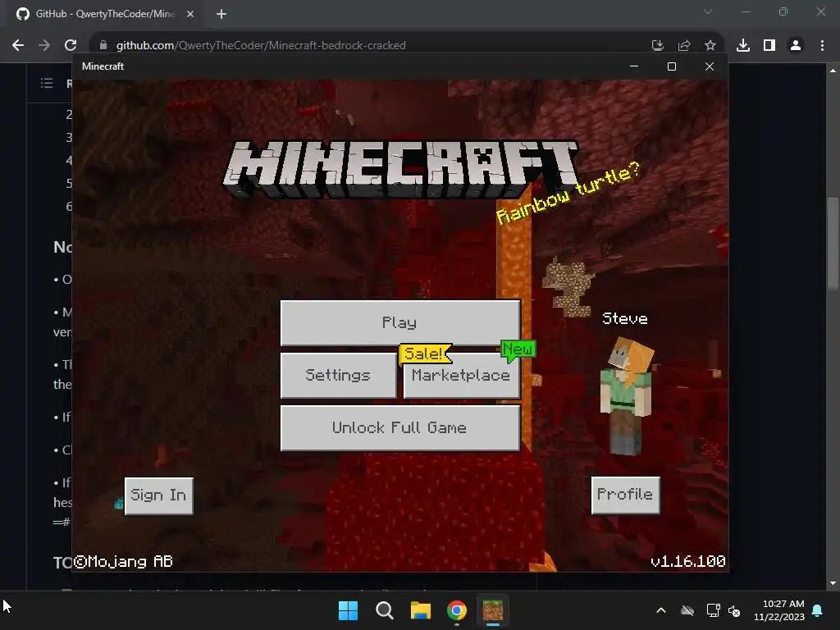This screenshot has width=840, height=630.
Task: Open a new Chrome tab
Action: pyautogui.click(x=221, y=14)
